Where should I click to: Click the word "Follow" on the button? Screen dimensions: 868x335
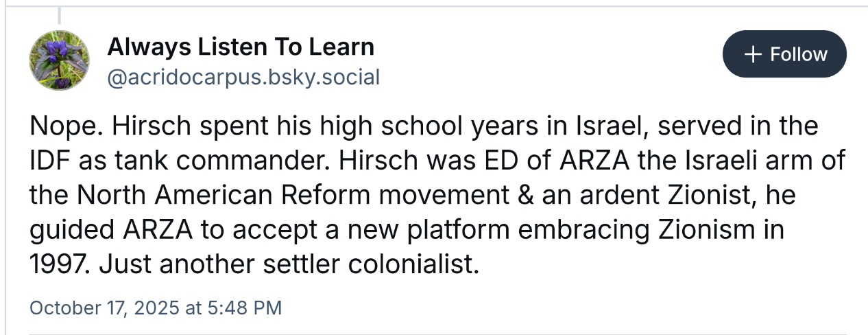tap(799, 54)
